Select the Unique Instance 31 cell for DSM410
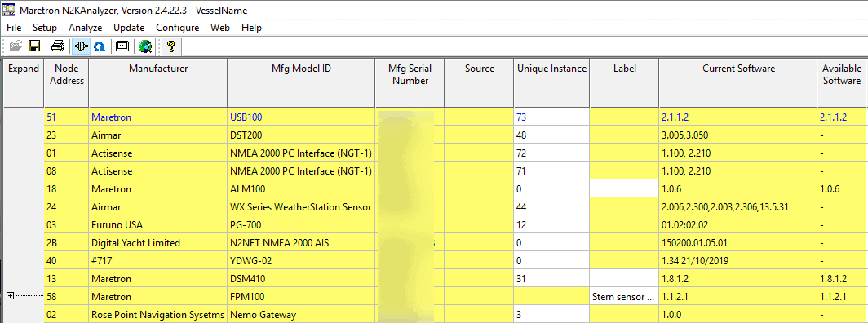 coord(552,279)
